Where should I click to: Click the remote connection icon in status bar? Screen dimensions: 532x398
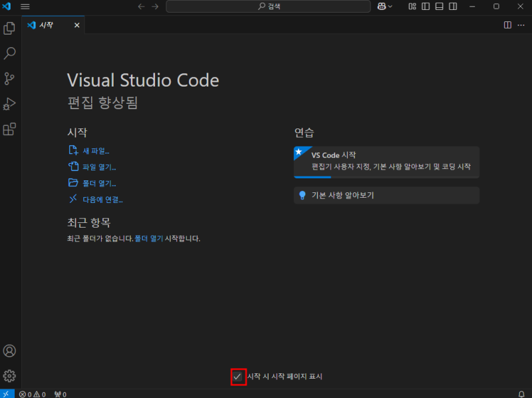pos(6,394)
